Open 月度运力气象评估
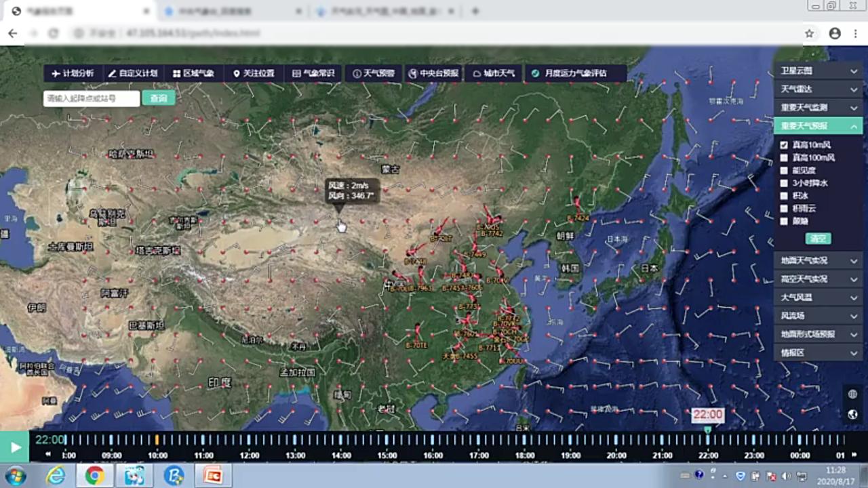This screenshot has width=868, height=488. click(x=575, y=73)
